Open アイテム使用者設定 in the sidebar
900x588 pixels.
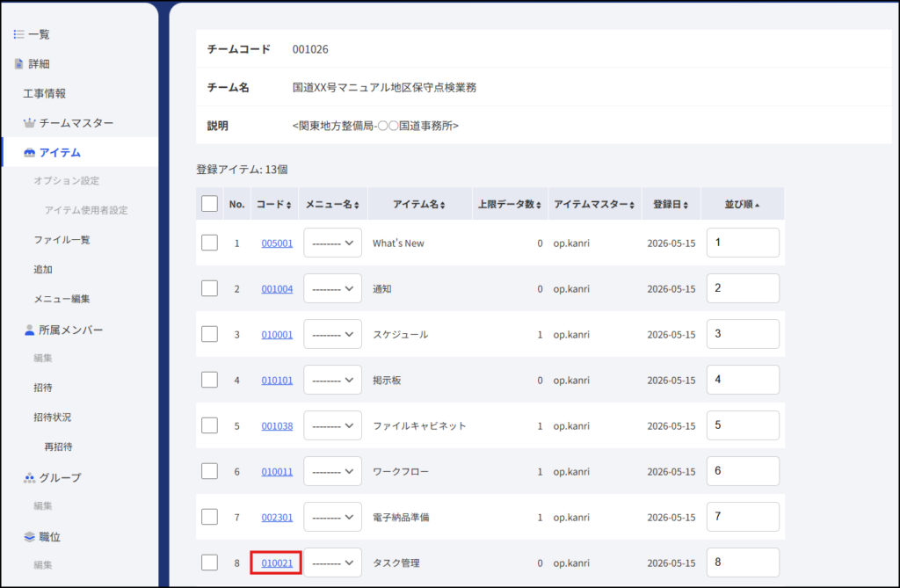pyautogui.click(x=86, y=210)
